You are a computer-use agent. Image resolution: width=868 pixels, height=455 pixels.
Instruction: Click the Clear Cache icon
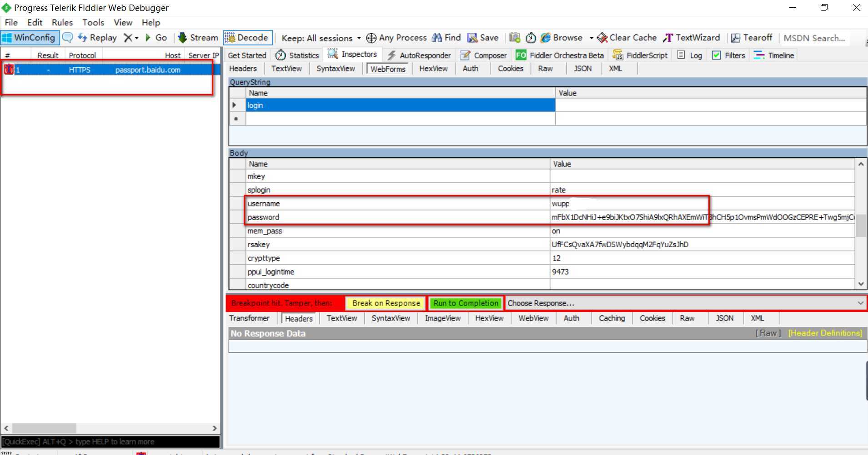pos(602,38)
